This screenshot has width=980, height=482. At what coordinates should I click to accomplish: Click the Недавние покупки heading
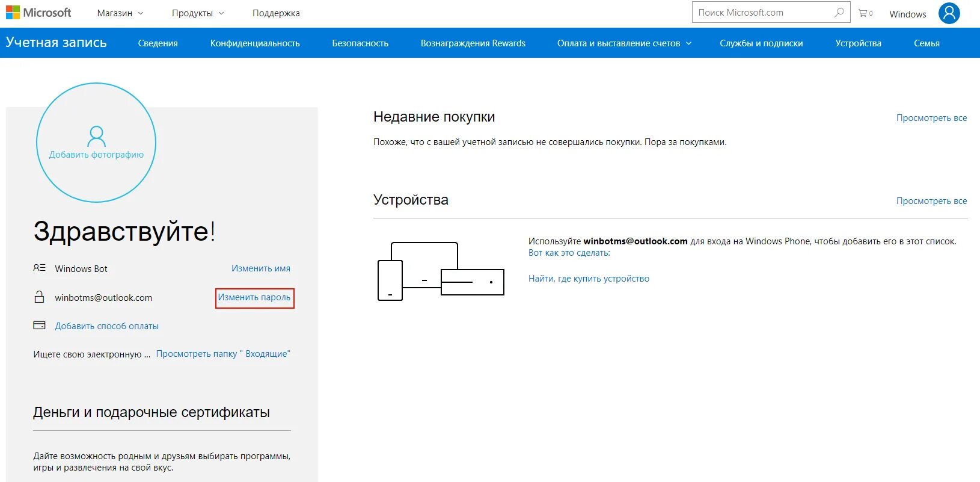tap(434, 117)
